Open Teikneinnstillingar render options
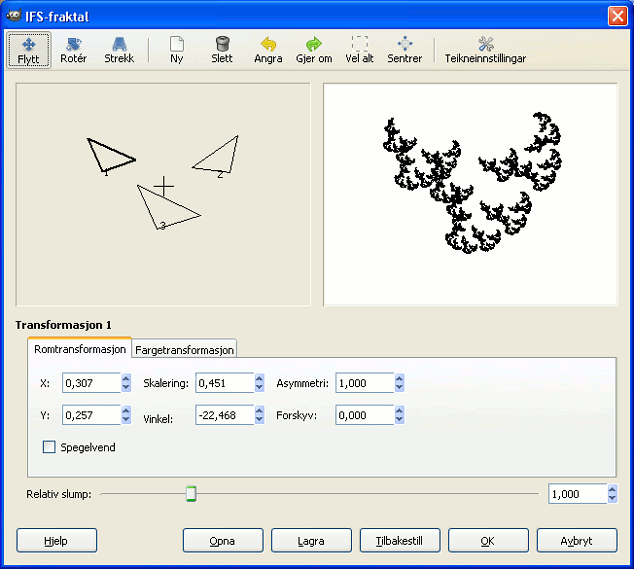Screen dimensions: 634x569 [x=485, y=49]
